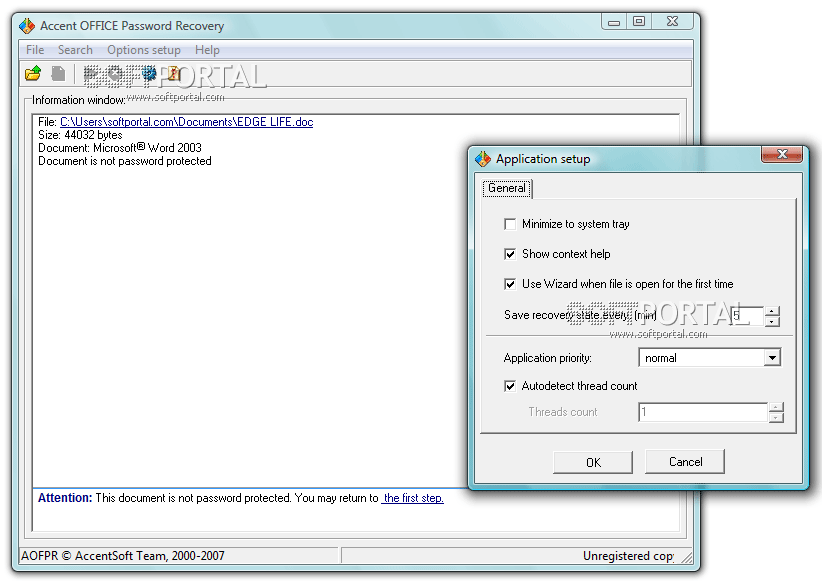Viewport: 822px width, 581px height.
Task: Click the 'Application priority:' label
Action: (x=547, y=358)
